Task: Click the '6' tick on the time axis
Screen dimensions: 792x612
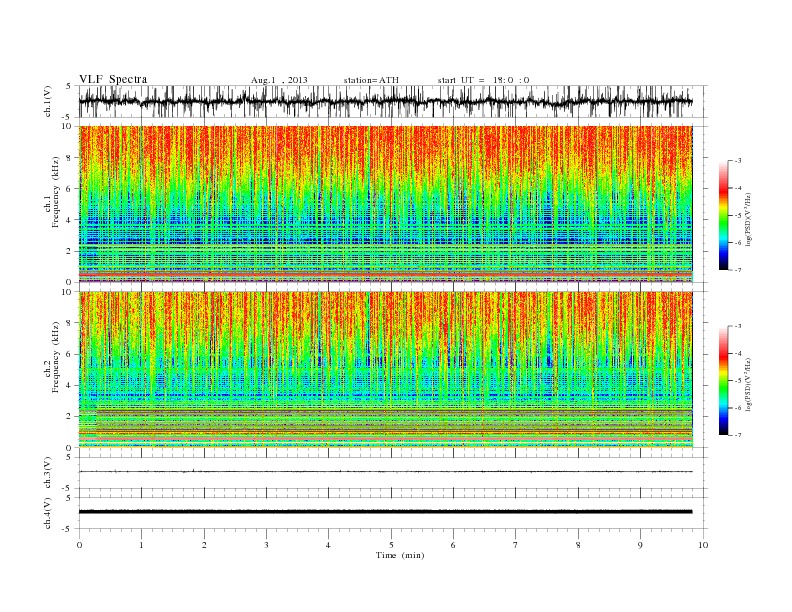Action: [453, 545]
